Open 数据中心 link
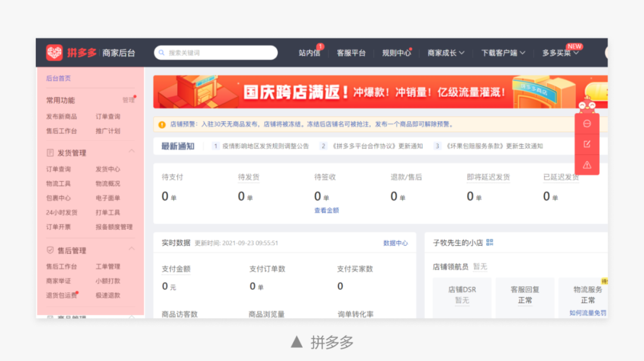The height and width of the screenshot is (361, 644). [x=395, y=243]
